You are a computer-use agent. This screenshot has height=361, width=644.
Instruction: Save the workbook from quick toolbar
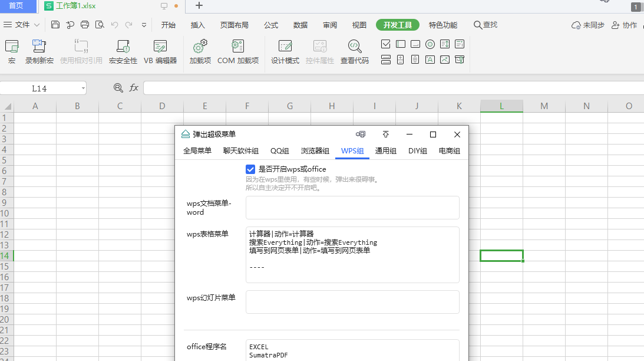point(55,25)
